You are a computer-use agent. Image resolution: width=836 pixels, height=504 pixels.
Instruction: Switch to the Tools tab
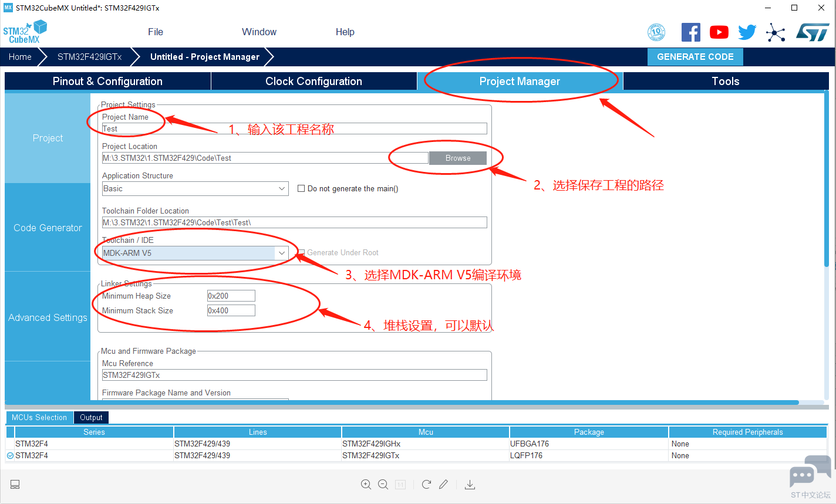click(726, 82)
